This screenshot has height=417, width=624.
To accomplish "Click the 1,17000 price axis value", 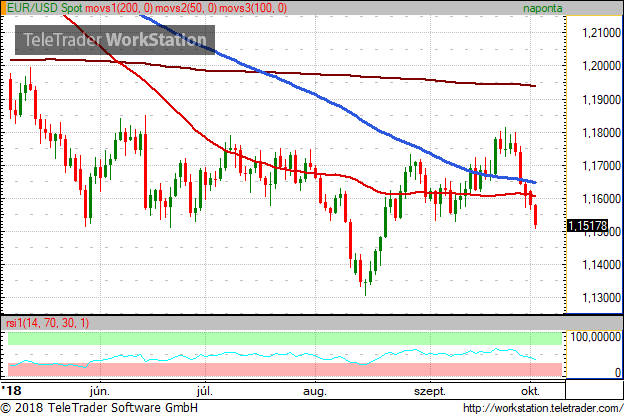I will pos(601,165).
